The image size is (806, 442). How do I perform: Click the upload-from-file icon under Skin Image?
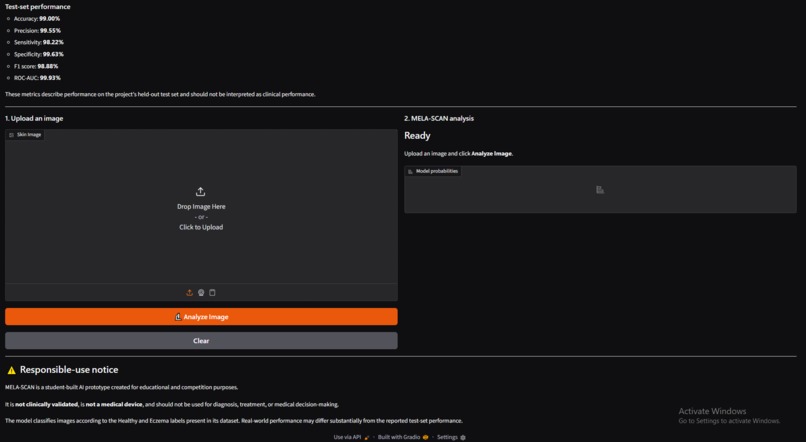(189, 292)
